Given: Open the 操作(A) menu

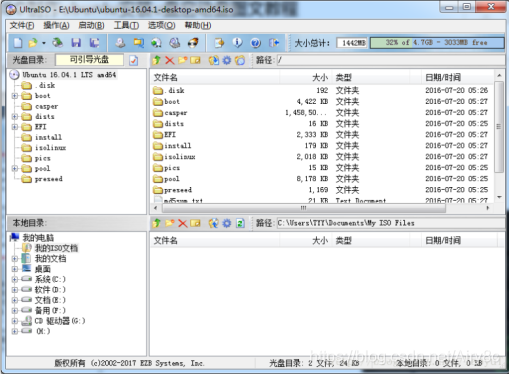Looking at the screenshot, I should (56, 25).
